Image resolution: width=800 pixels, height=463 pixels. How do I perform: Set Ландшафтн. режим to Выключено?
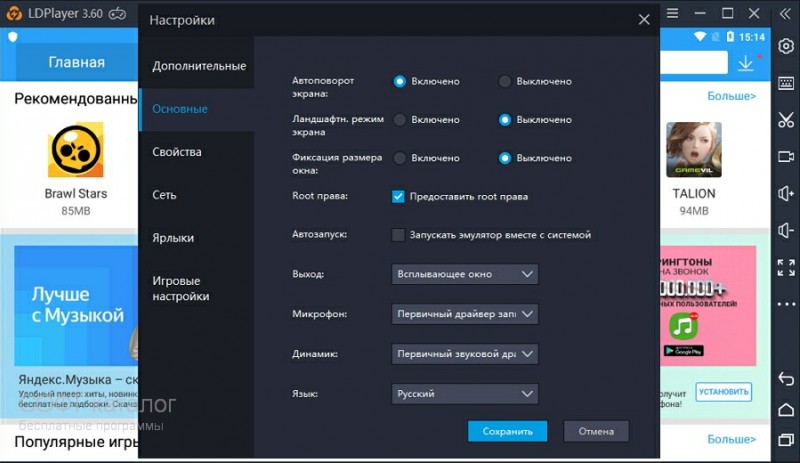click(x=505, y=119)
